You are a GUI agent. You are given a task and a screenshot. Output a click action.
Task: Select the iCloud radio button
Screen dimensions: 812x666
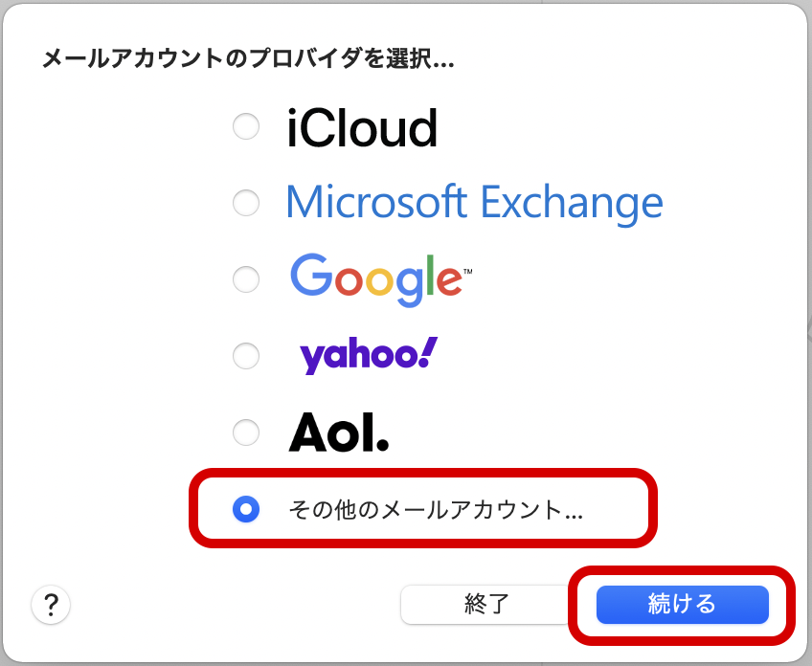point(246,127)
